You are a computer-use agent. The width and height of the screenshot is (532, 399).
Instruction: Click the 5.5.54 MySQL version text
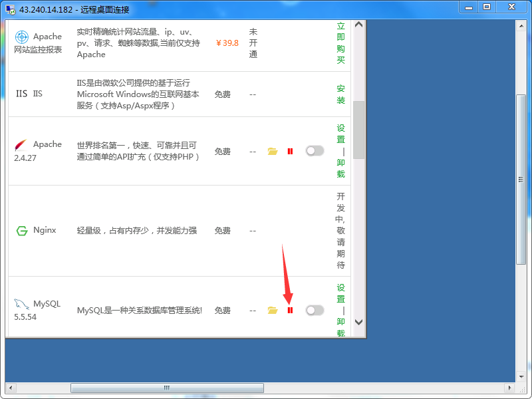(x=25, y=317)
